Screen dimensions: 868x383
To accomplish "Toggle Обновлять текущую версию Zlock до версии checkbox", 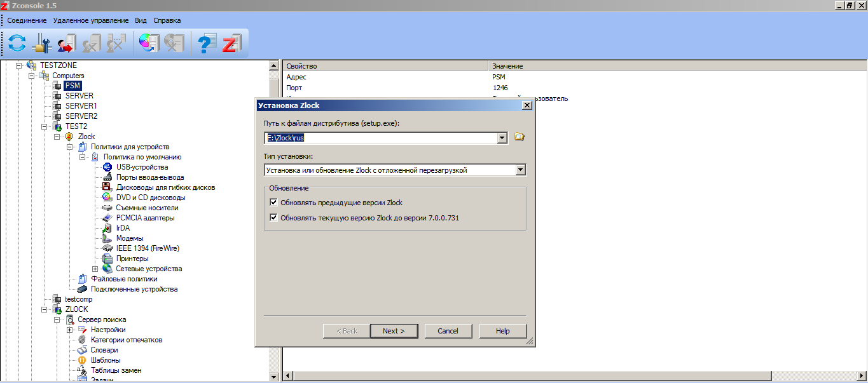I will coord(274,217).
